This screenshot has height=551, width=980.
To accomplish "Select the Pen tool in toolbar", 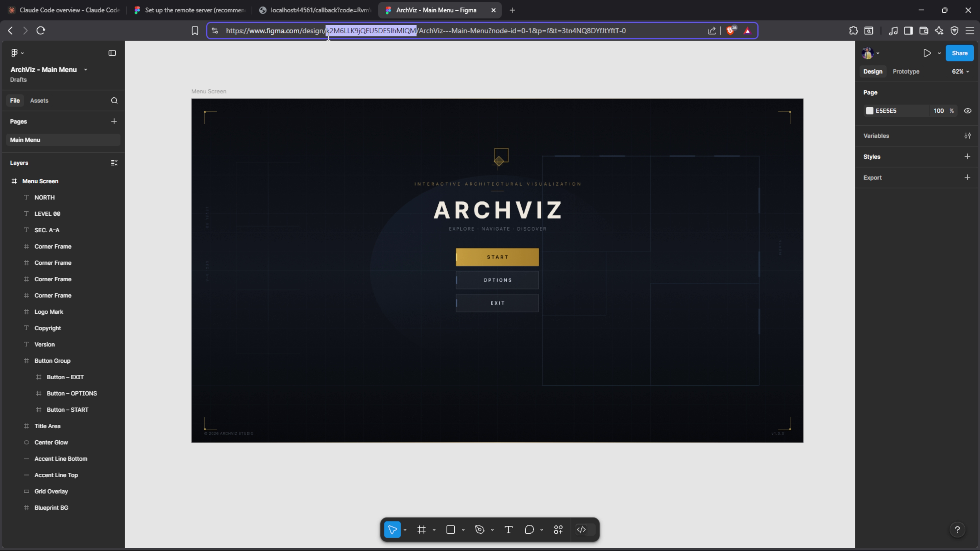I will point(479,529).
